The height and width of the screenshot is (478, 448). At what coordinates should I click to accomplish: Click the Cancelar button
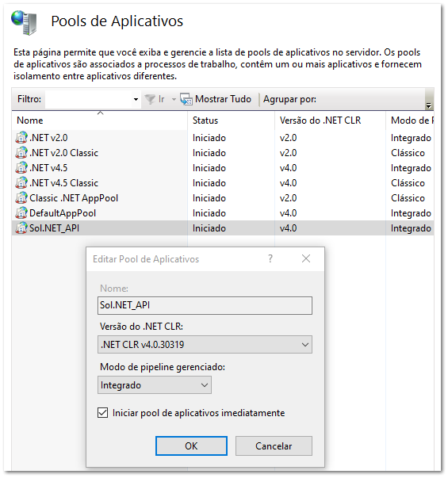point(274,446)
